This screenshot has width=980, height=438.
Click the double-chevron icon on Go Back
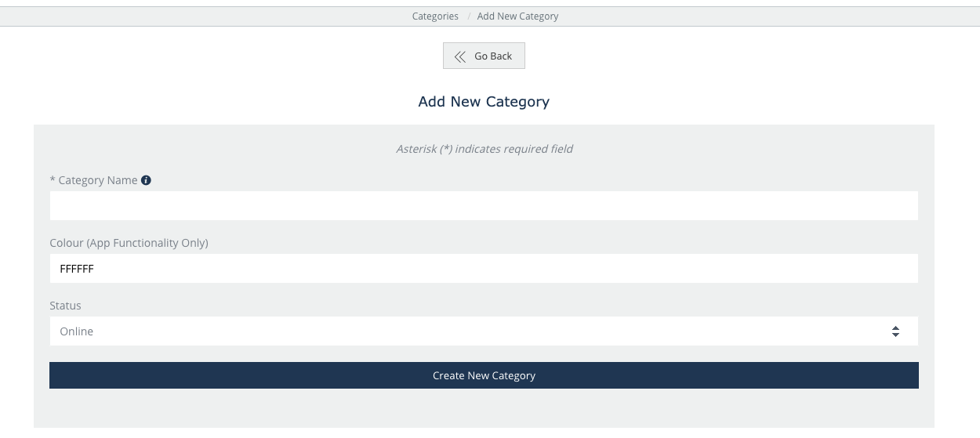pyautogui.click(x=460, y=56)
